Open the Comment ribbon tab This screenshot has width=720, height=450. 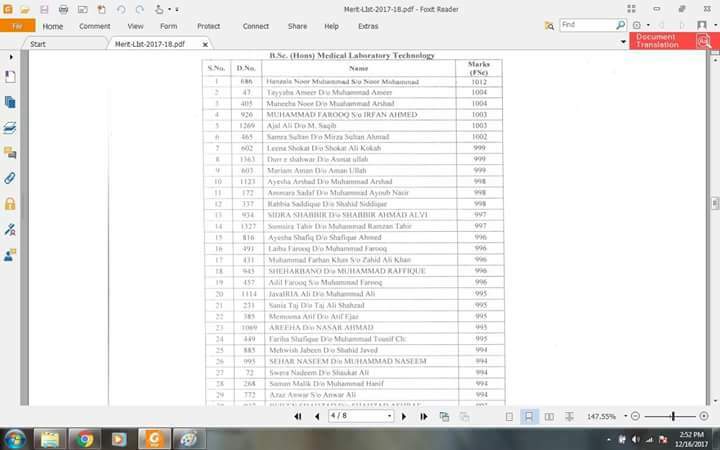(x=95, y=26)
